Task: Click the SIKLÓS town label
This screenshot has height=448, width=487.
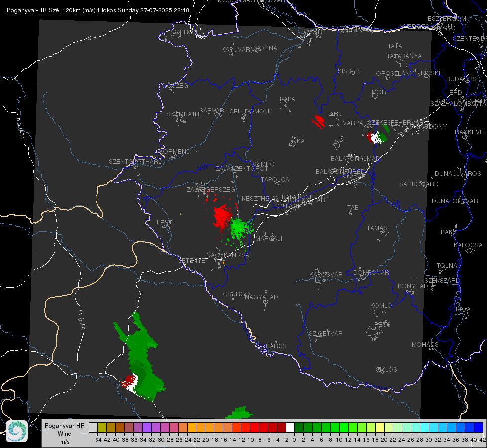Action: 387,370
